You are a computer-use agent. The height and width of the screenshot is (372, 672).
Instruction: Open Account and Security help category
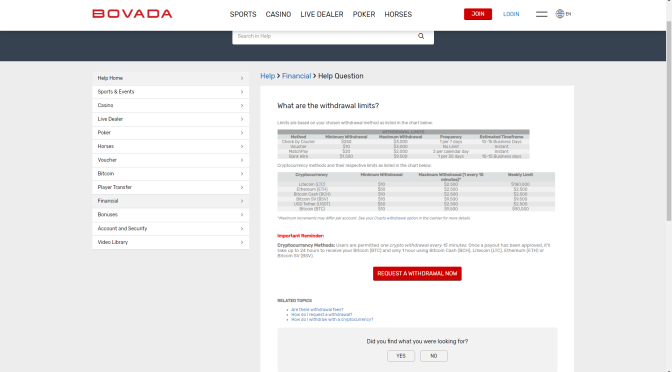(171, 228)
